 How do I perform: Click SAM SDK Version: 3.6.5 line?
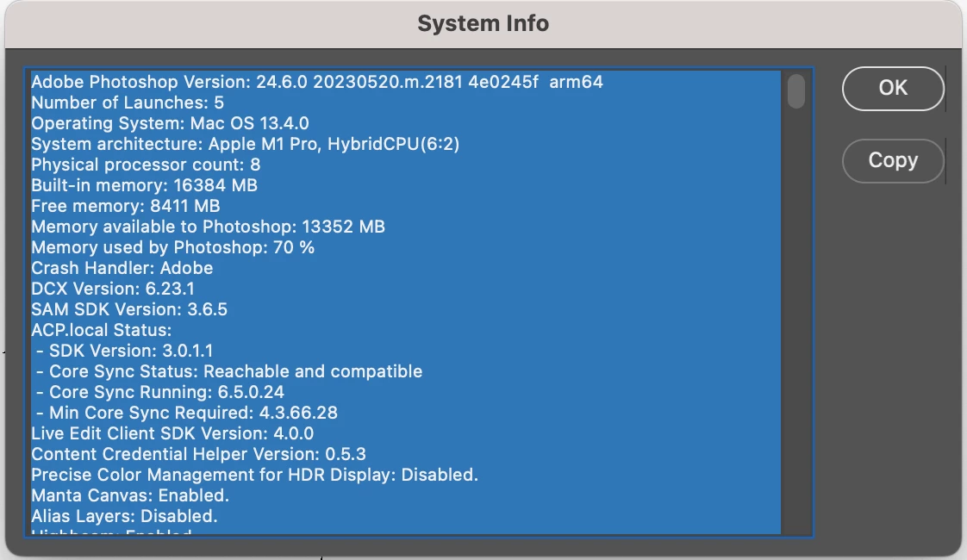(x=129, y=309)
